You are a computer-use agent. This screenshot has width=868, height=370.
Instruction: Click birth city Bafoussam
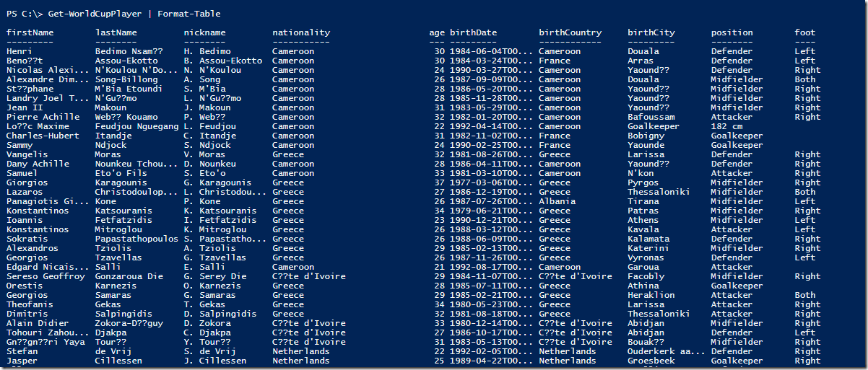651,117
